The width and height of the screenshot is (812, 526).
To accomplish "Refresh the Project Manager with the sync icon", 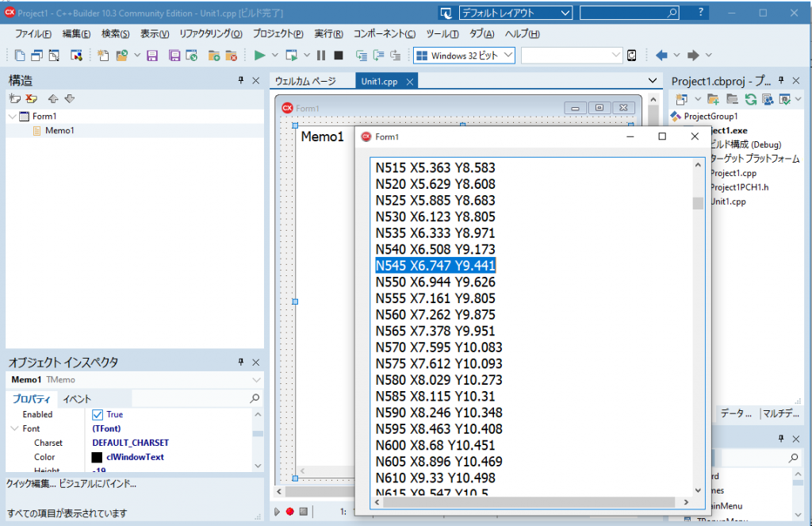I will tap(750, 98).
